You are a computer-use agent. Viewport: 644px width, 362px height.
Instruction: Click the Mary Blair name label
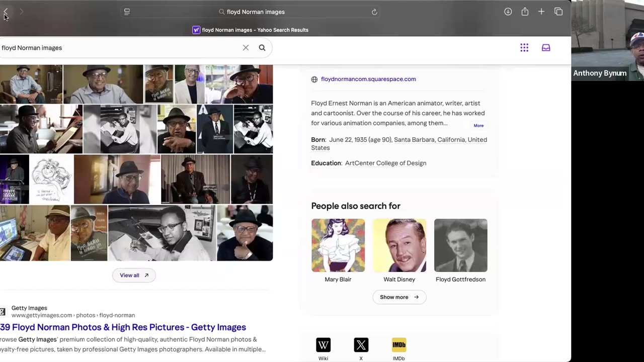[x=338, y=280]
